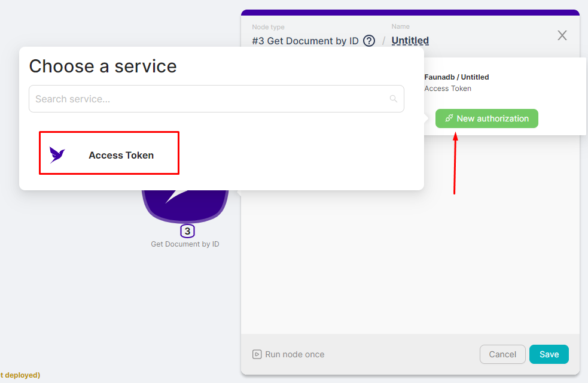Click the Get Document by ID node label
Screen dimensions: 588x383
[x=185, y=244]
